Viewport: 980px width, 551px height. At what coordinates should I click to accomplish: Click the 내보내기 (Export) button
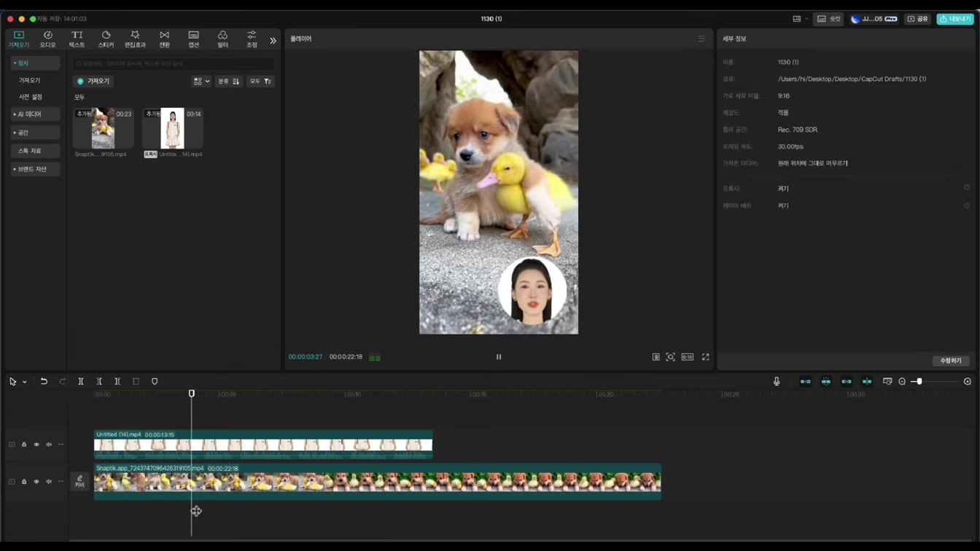click(955, 19)
